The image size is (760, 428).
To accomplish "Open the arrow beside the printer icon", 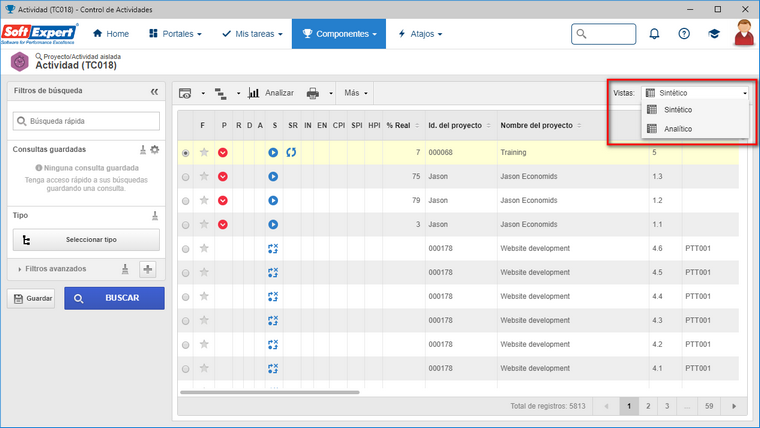I will 331,94.
